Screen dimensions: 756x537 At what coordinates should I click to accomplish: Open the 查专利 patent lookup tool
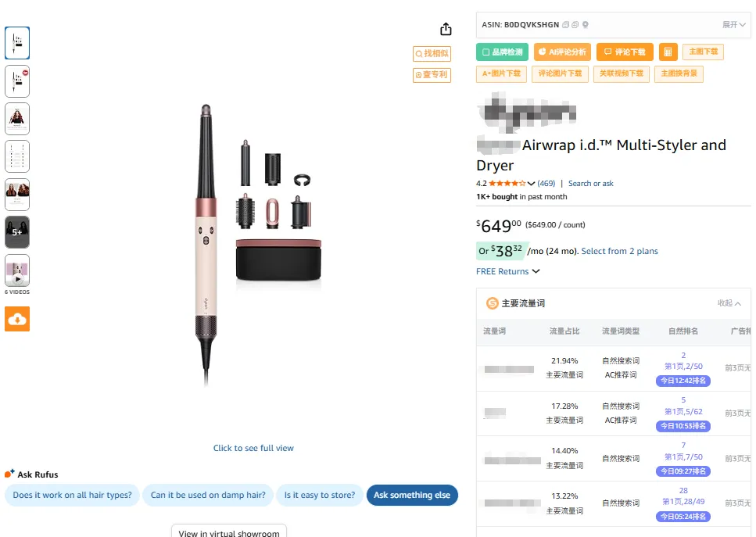click(x=431, y=75)
